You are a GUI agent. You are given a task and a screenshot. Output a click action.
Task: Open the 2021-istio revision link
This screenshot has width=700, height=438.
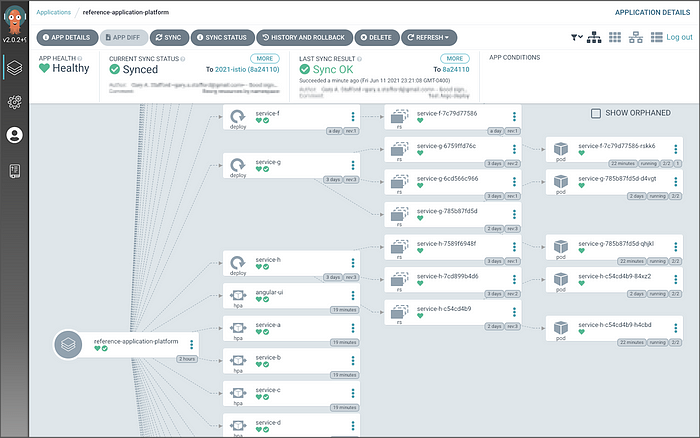click(247, 70)
